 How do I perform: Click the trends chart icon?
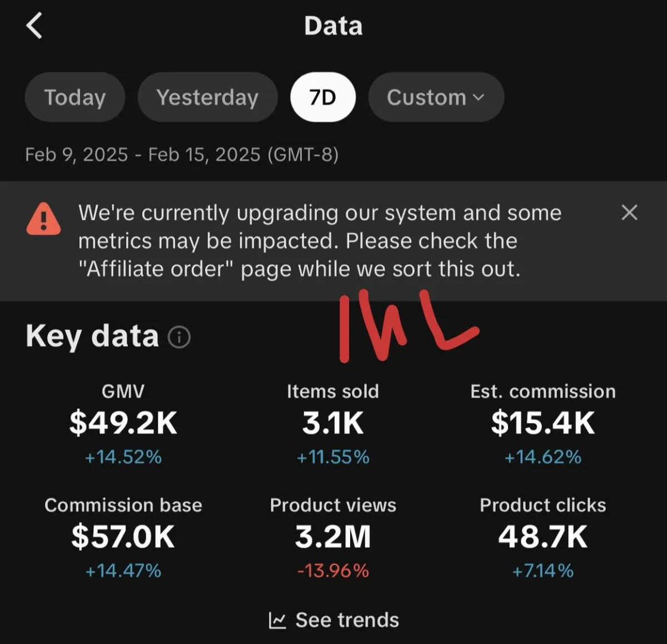tap(277, 620)
